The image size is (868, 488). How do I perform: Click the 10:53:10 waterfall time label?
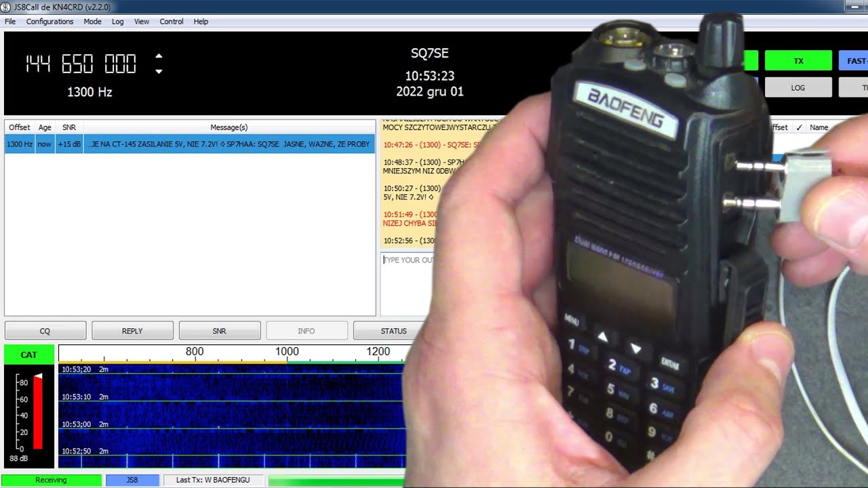pyautogui.click(x=76, y=396)
